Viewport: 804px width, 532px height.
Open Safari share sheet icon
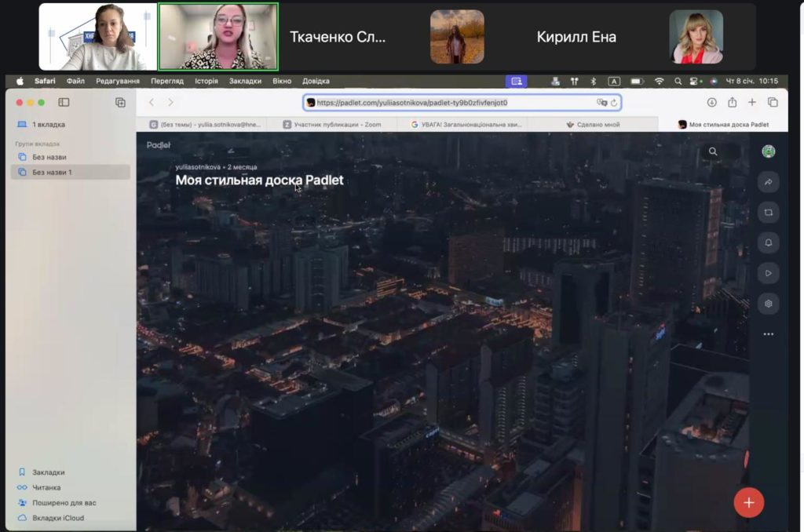pyautogui.click(x=732, y=102)
